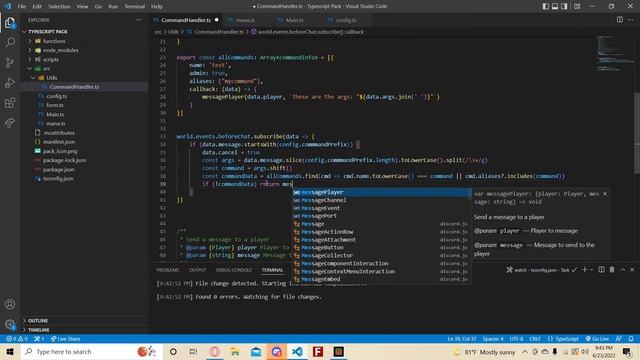Add a new terminal with plus icon
640x360 pixels.
(x=584, y=269)
